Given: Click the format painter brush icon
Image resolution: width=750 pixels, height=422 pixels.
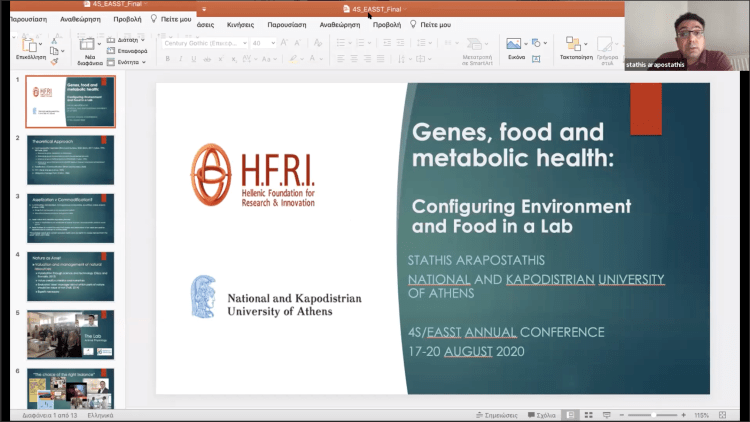Looking at the screenshot, I should [55, 61].
